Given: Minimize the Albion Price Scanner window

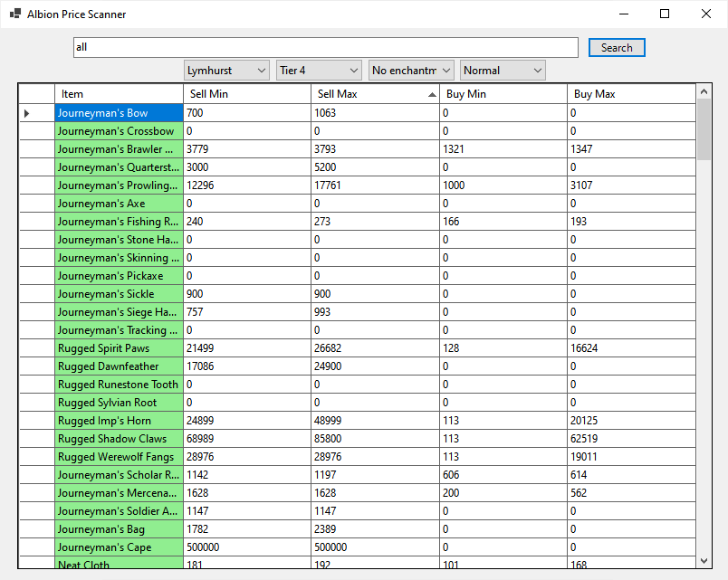Looking at the screenshot, I should [x=624, y=14].
